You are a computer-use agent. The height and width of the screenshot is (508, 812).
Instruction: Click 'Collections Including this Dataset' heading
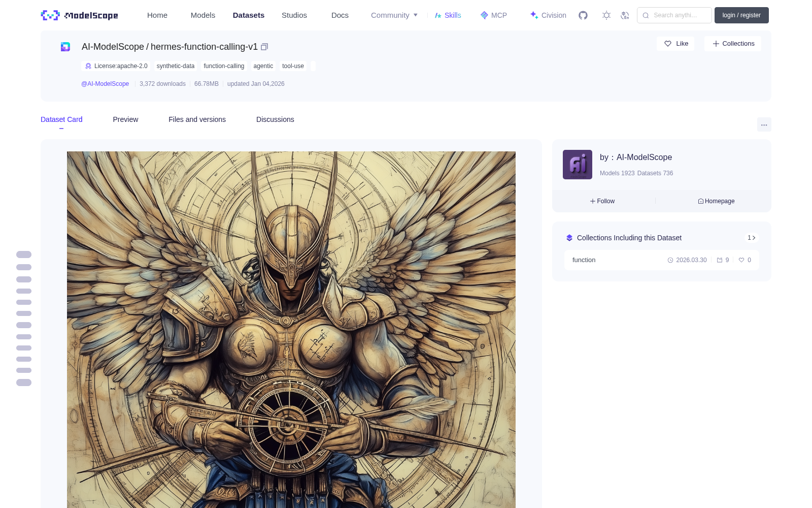[629, 238]
